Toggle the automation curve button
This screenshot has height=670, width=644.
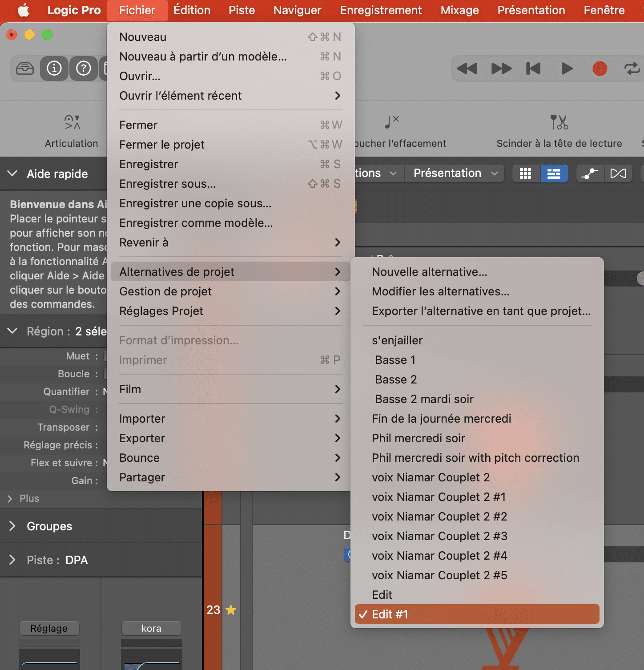pyautogui.click(x=590, y=174)
